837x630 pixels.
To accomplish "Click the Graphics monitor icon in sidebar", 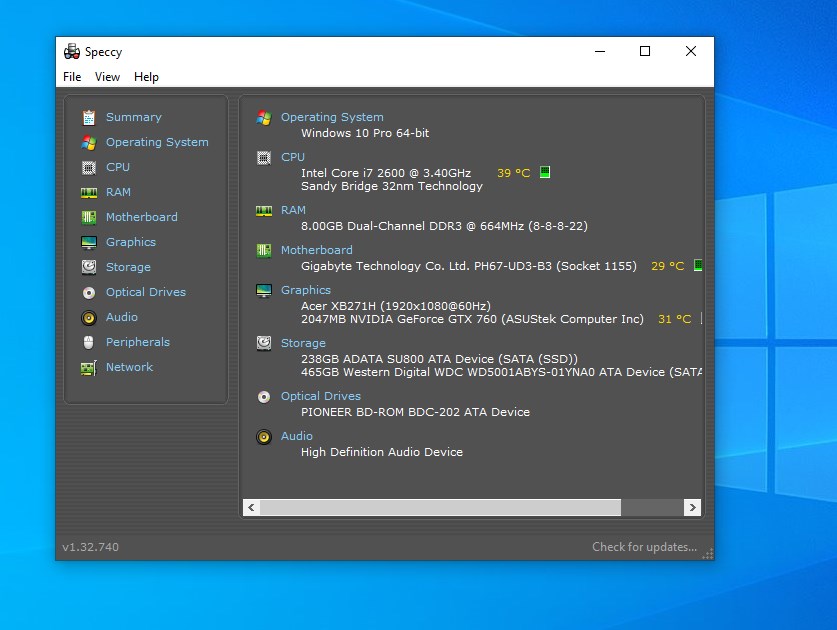I will [x=89, y=242].
